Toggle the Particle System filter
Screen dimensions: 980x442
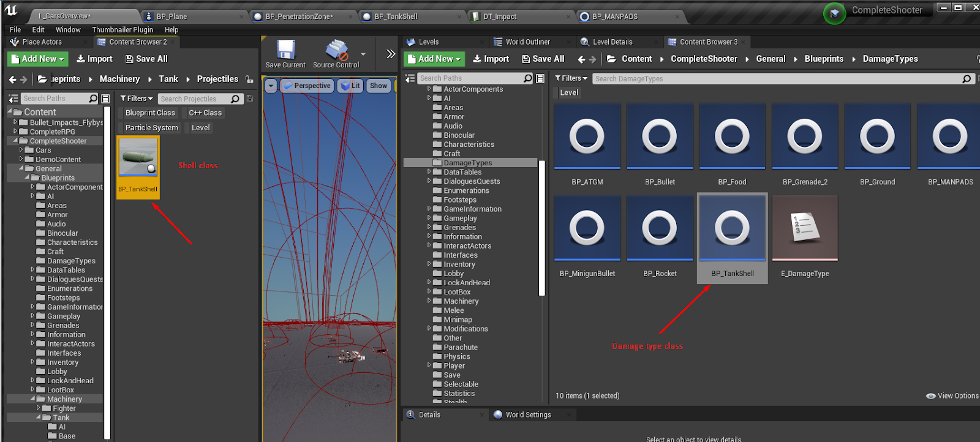point(151,127)
